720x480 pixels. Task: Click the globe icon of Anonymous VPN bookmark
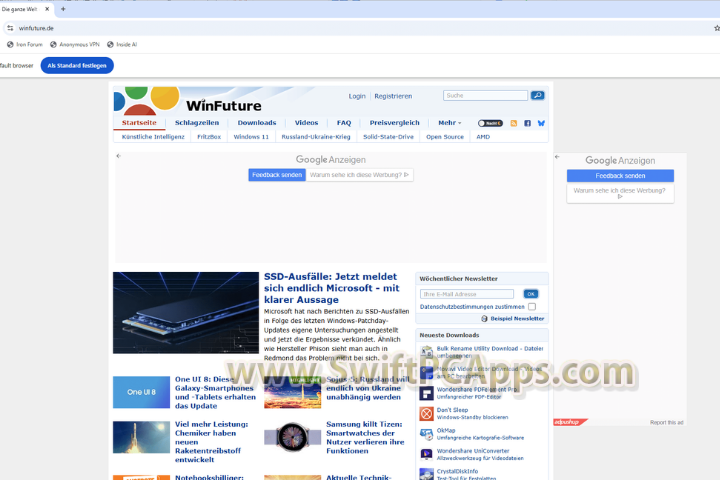[53, 45]
